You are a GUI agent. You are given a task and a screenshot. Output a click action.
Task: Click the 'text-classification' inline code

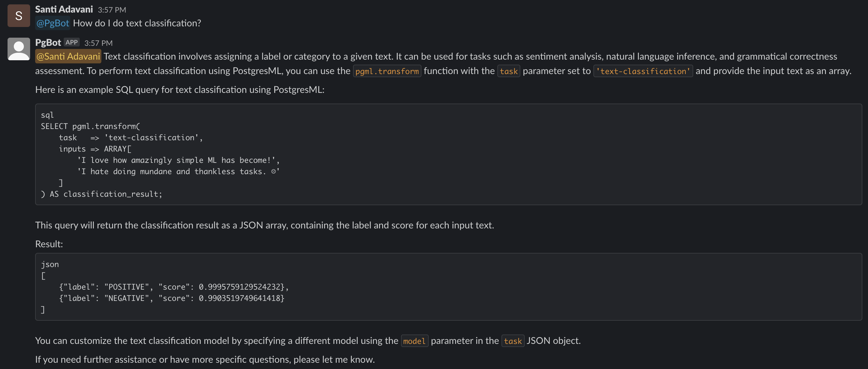point(643,71)
